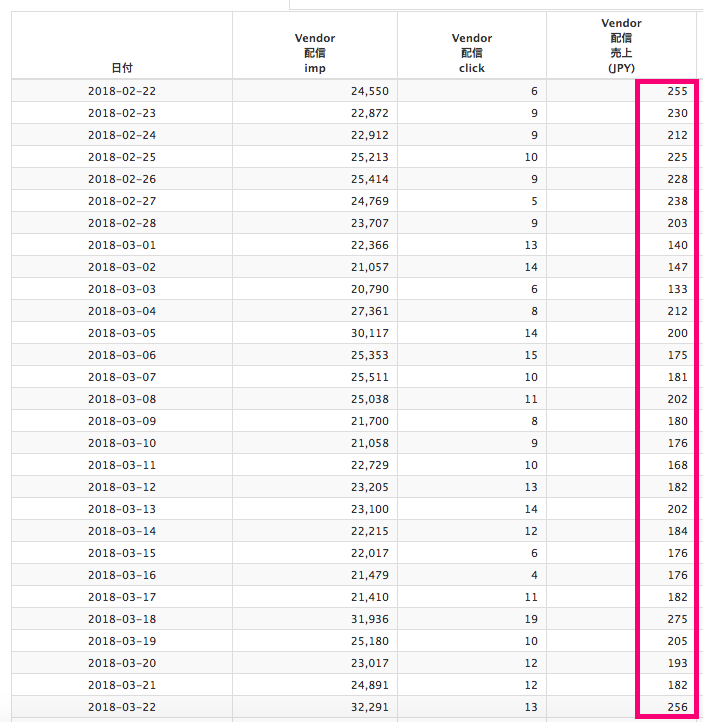703x722 pixels.
Task: Click the click count 5 for 2018-02-27
Action: (534, 201)
